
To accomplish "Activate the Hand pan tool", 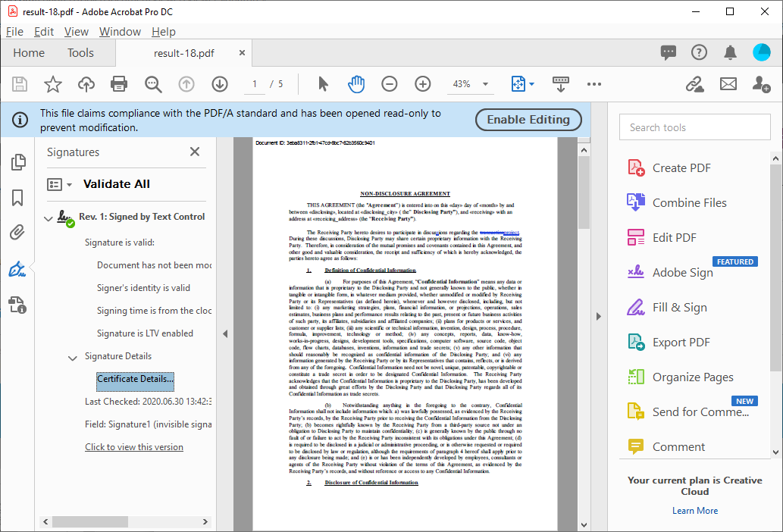I will [356, 84].
